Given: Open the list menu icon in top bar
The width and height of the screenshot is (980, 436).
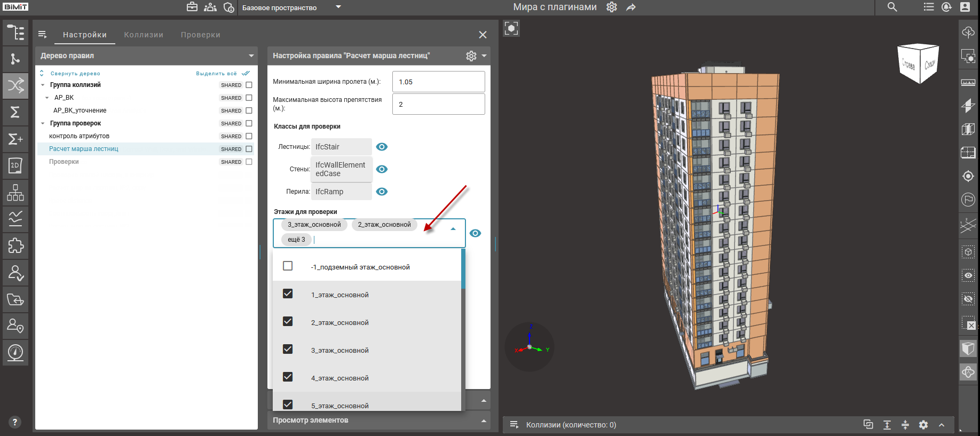Looking at the screenshot, I should tap(929, 7).
